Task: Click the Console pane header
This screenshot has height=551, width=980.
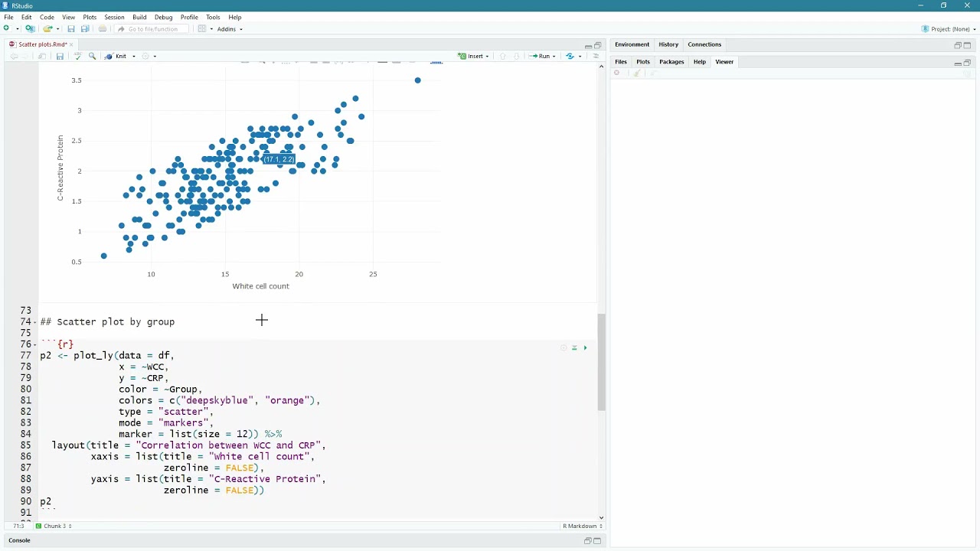Action: tap(19, 540)
